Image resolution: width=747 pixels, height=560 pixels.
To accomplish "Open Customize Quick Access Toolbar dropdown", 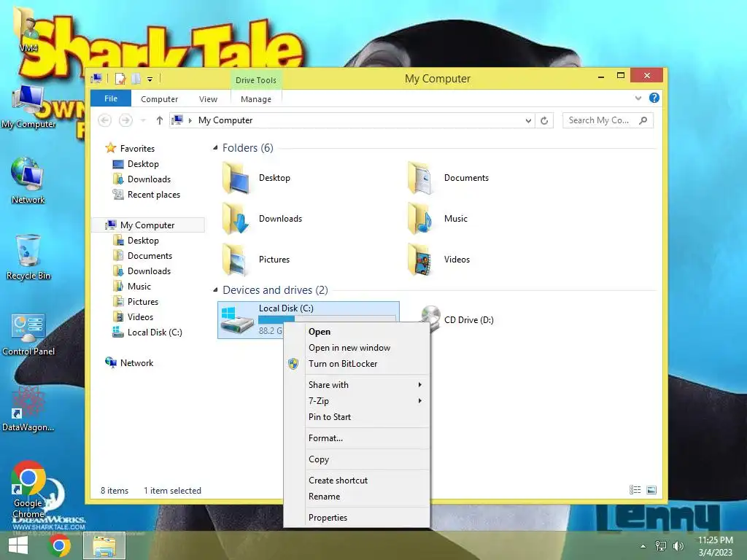I will point(150,79).
